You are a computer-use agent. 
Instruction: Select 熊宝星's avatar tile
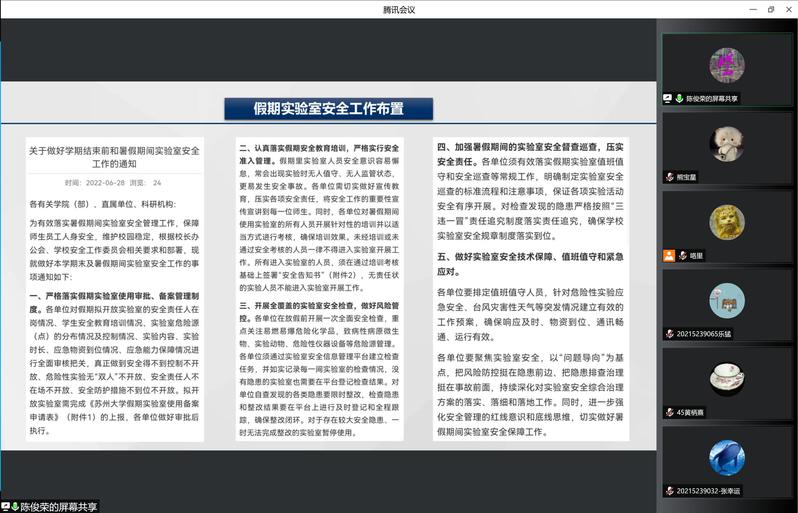(727, 141)
